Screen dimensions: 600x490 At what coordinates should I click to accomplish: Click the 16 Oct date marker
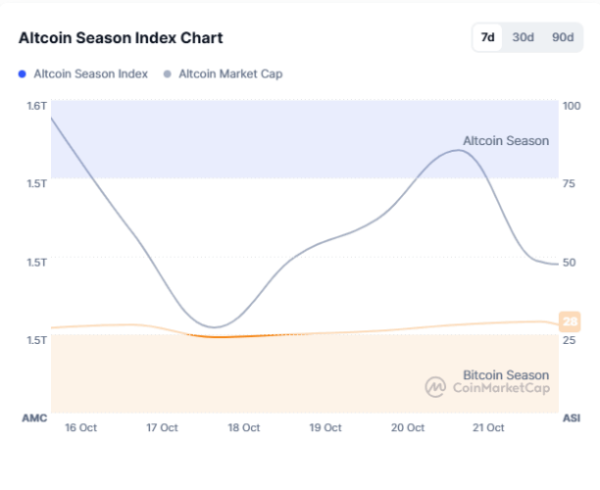point(80,427)
